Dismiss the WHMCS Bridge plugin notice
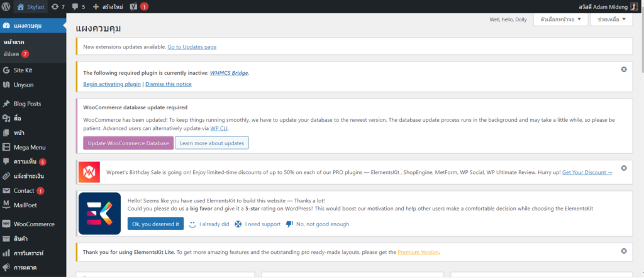This screenshot has height=279, width=644. coord(624,69)
